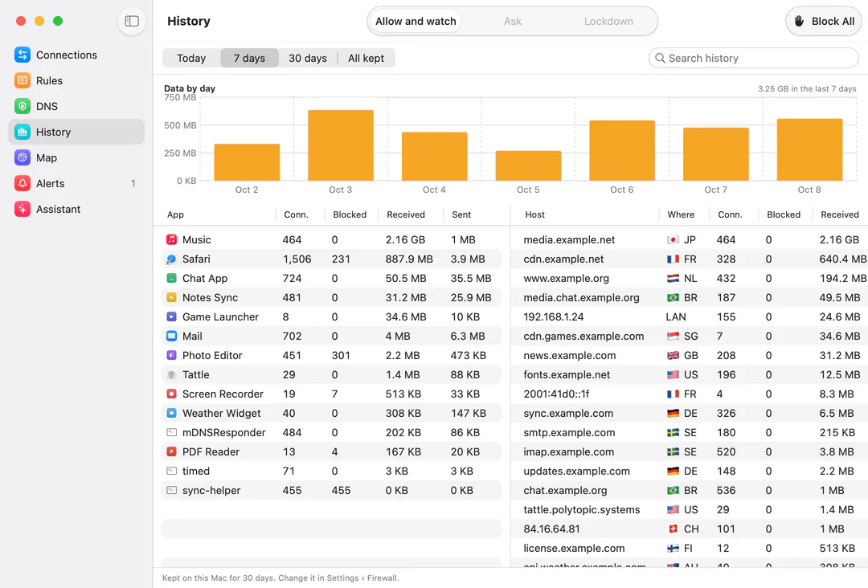Click into the Search history field

click(753, 58)
